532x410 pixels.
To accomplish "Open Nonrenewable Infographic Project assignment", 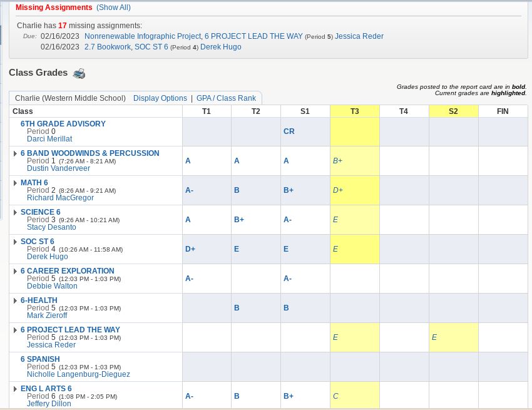I will point(143,36).
